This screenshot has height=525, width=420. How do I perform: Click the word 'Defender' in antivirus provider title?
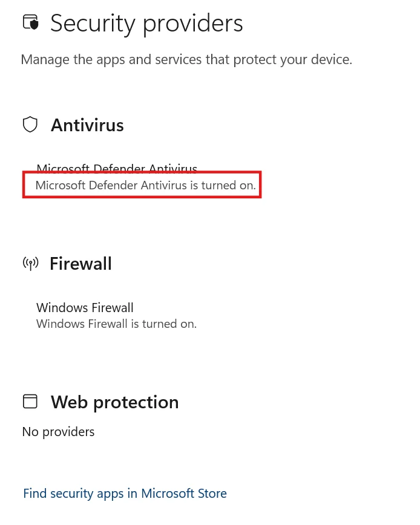[x=119, y=168]
